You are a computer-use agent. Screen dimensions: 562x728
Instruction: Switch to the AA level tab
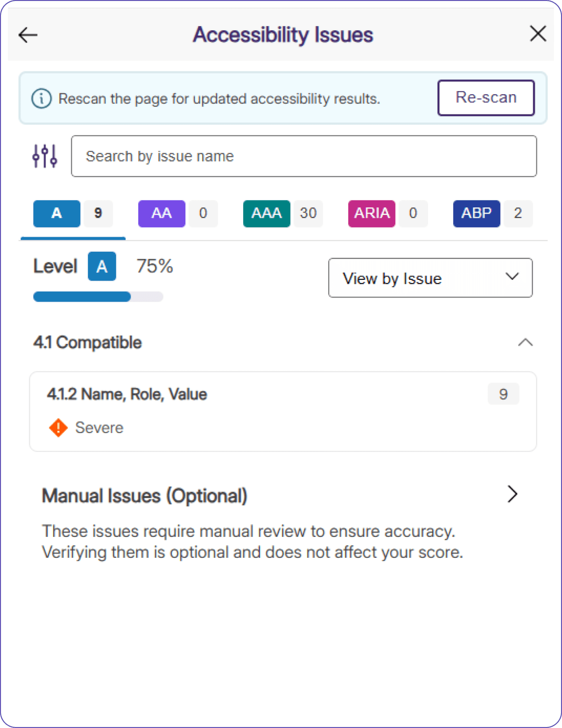[x=162, y=213]
